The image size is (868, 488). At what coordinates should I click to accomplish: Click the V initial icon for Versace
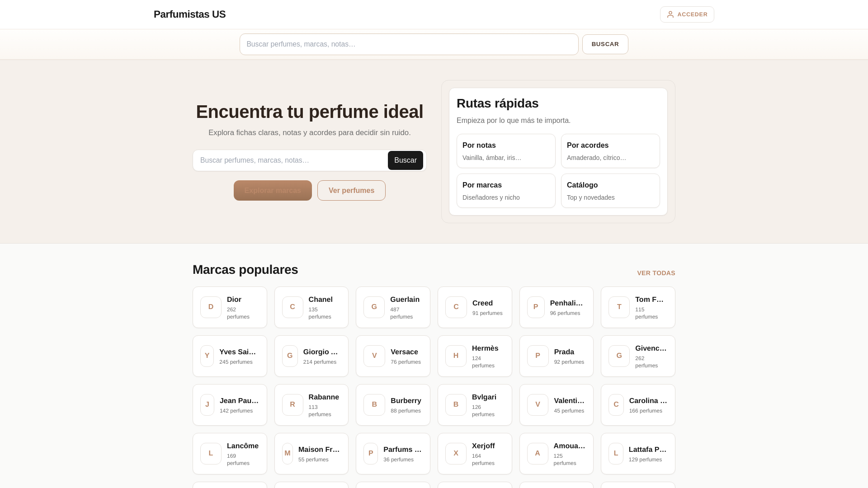[x=374, y=356]
